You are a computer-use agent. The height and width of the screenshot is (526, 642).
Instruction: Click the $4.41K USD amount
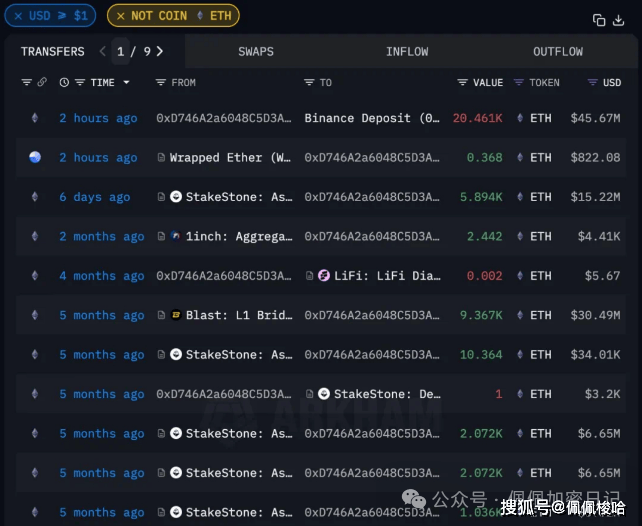[x=599, y=237]
